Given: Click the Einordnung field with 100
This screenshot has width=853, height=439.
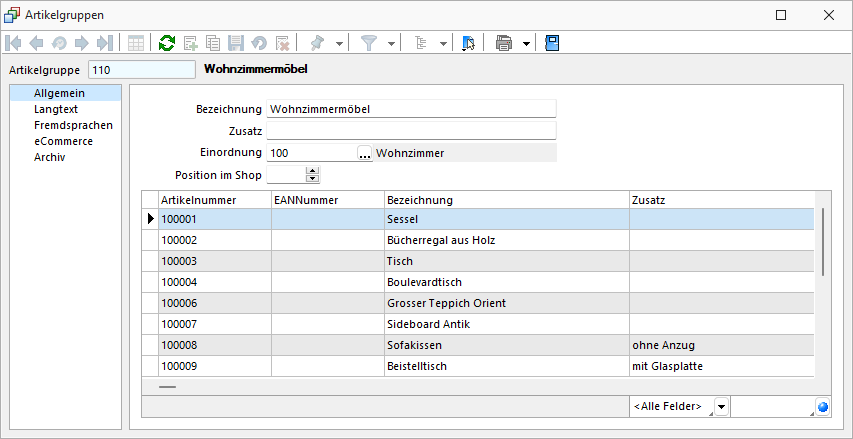Looking at the screenshot, I should click(312, 153).
